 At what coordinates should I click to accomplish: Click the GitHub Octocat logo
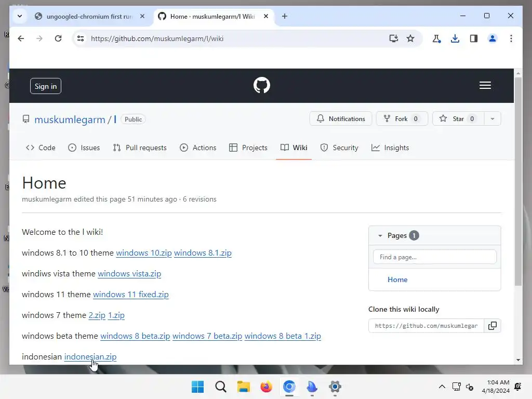coord(262,85)
